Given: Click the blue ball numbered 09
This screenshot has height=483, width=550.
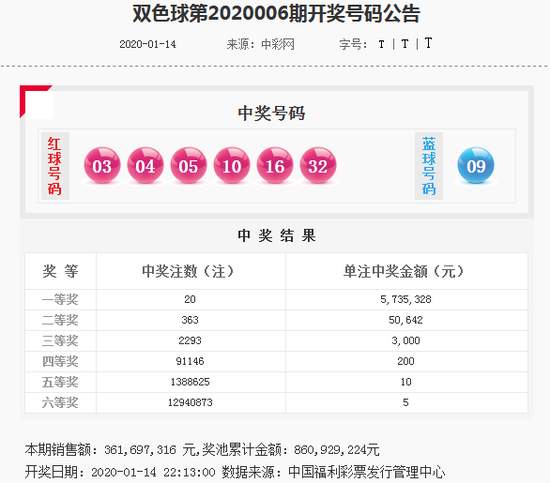Looking at the screenshot, I should 476,165.
